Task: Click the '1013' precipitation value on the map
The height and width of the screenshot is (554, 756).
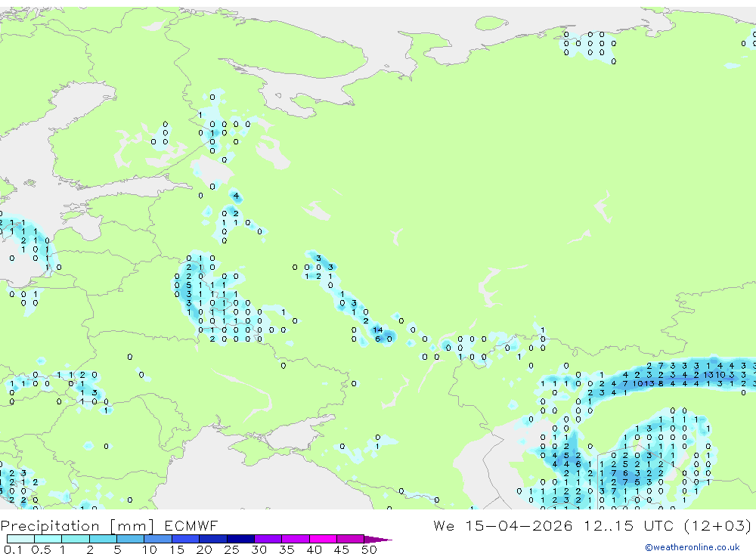Action: [643, 384]
